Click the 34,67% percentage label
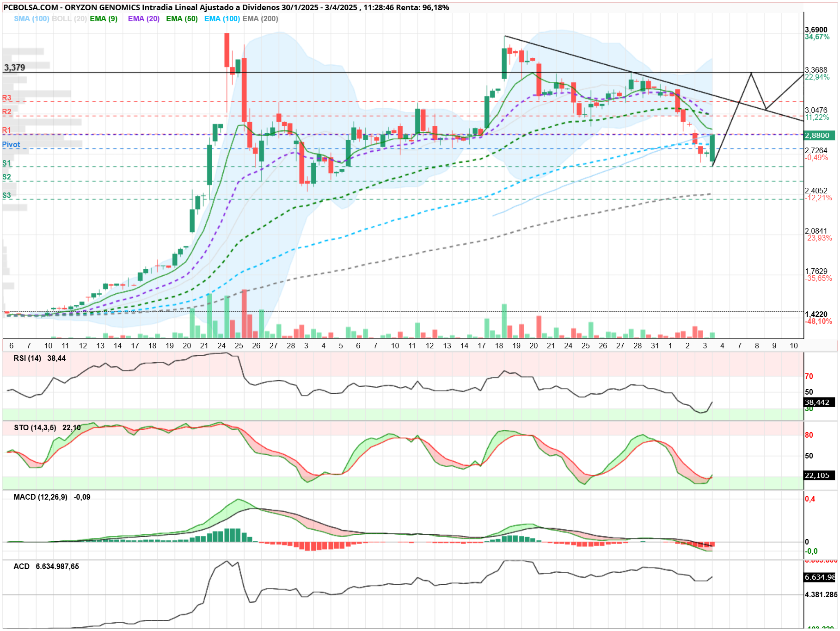Viewport: 840px width, 631px height. pos(817,37)
